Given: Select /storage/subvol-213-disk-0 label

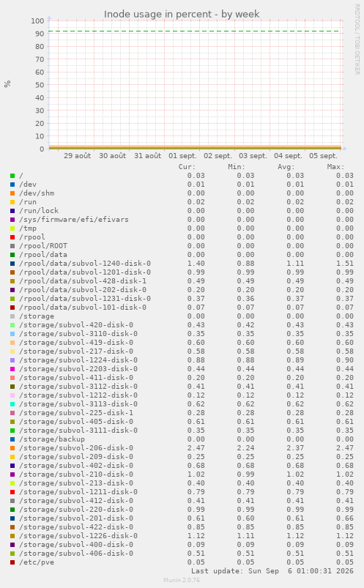Looking at the screenshot, I should point(76,483).
